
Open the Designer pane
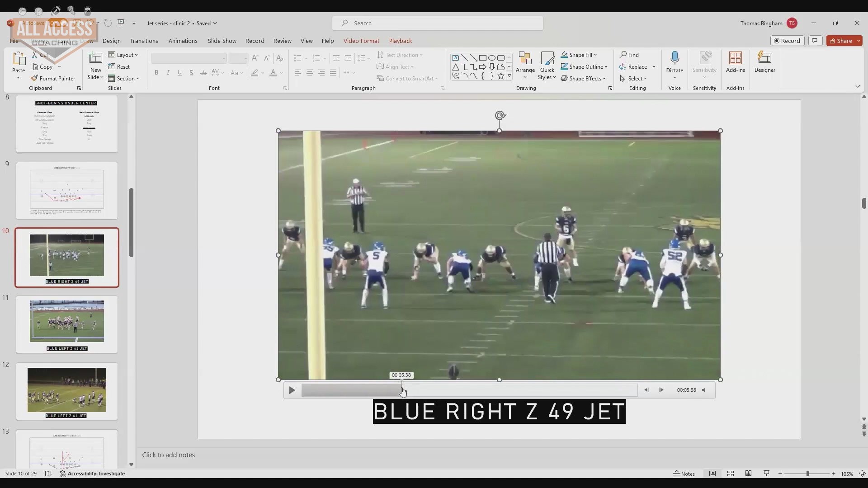coord(764,62)
